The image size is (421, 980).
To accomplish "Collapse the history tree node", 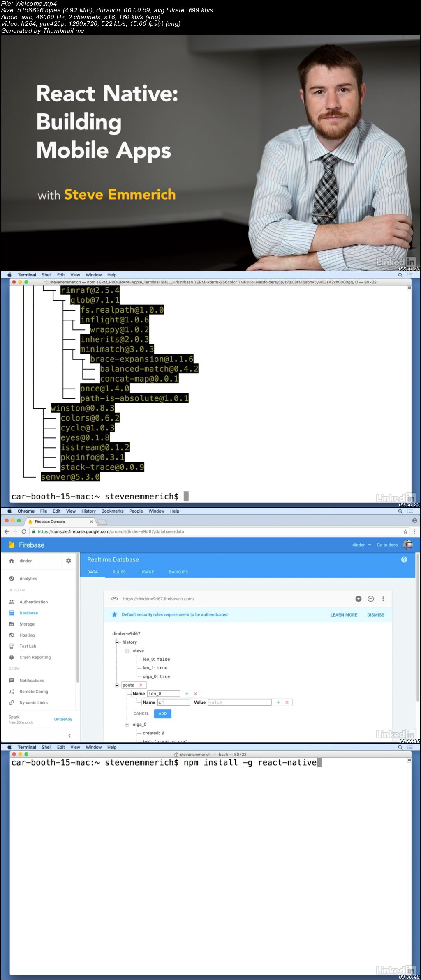I will [x=117, y=642].
